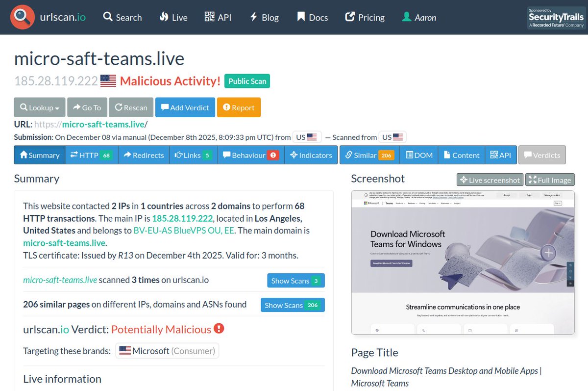588x391 pixels.
Task: Switch to the Behaviour tab
Action: pos(250,155)
